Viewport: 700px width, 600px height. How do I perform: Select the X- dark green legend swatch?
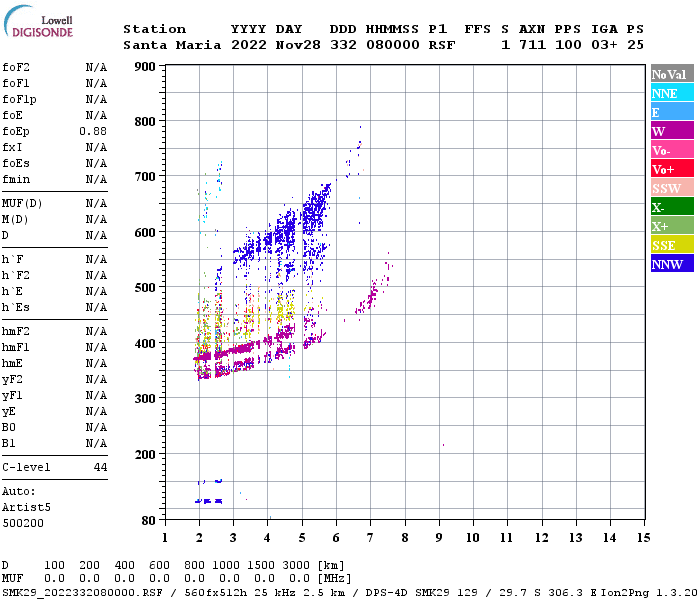(672, 207)
